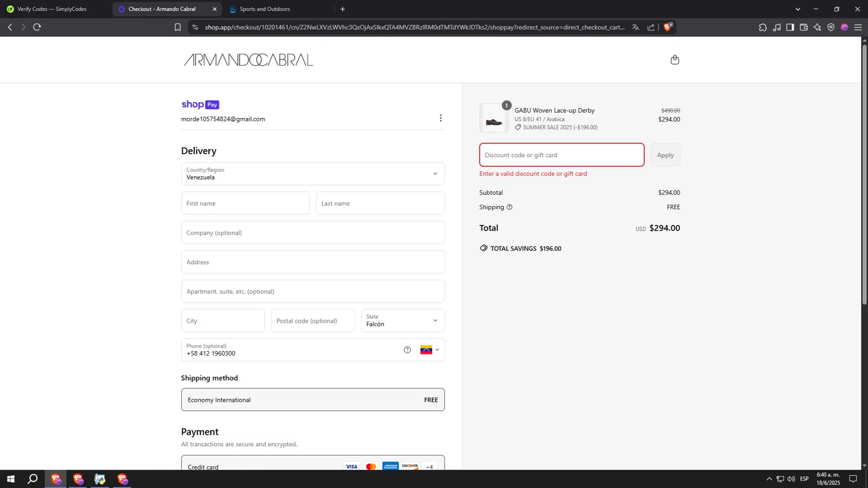This screenshot has width=868, height=488.
Task: Toggle the browser sidebar panel
Action: pos(790,27)
